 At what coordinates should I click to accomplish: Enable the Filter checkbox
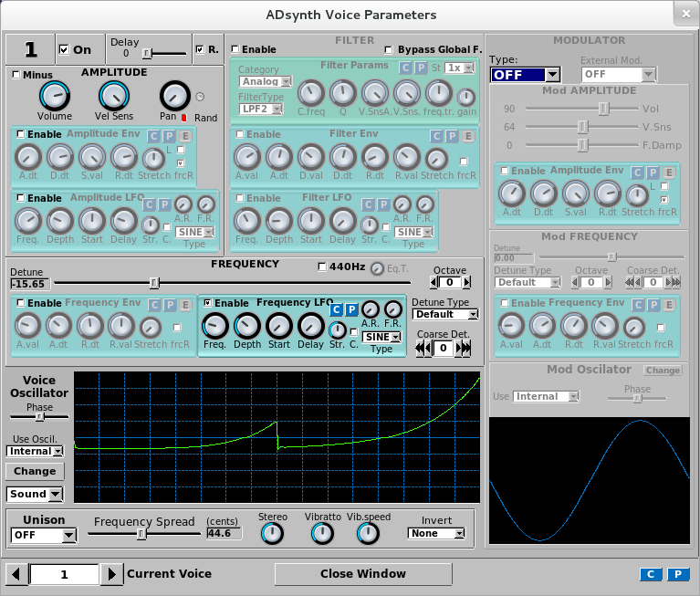235,49
